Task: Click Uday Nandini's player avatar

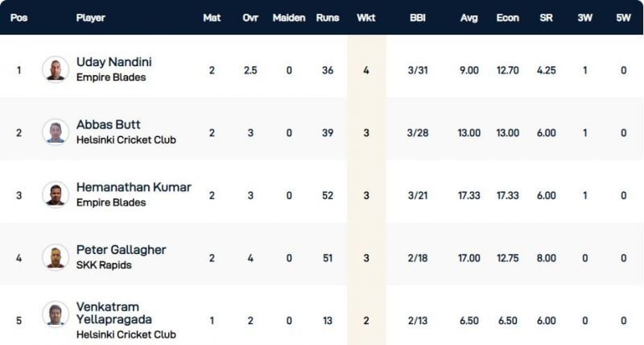Action: tap(56, 69)
